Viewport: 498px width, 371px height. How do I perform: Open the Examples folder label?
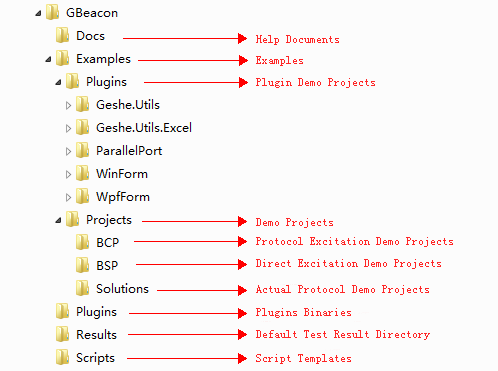(x=103, y=59)
